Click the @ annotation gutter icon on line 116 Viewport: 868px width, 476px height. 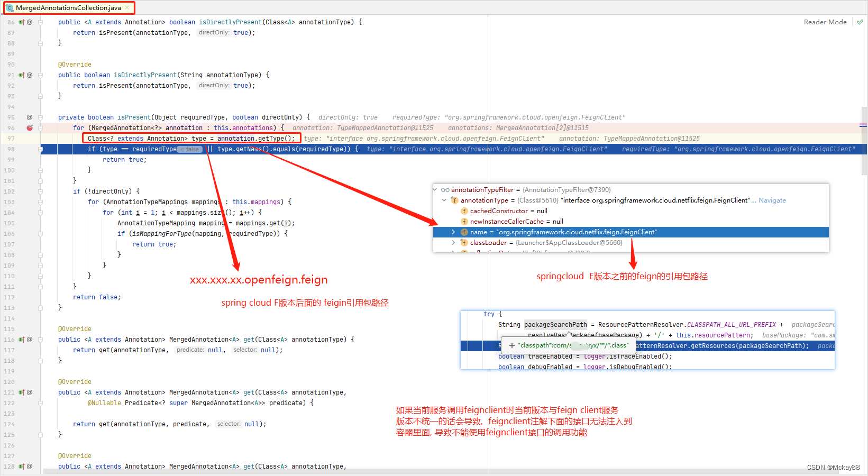(30, 340)
